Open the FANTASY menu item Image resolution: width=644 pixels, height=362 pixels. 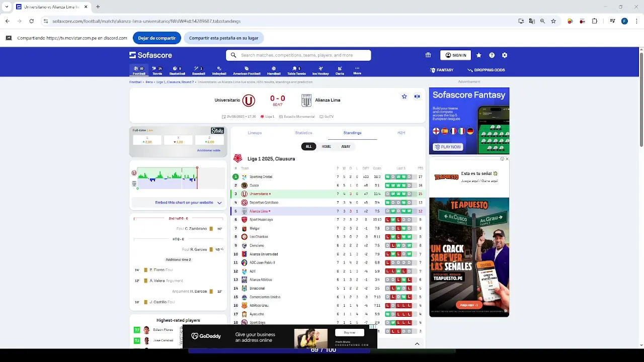coord(442,70)
